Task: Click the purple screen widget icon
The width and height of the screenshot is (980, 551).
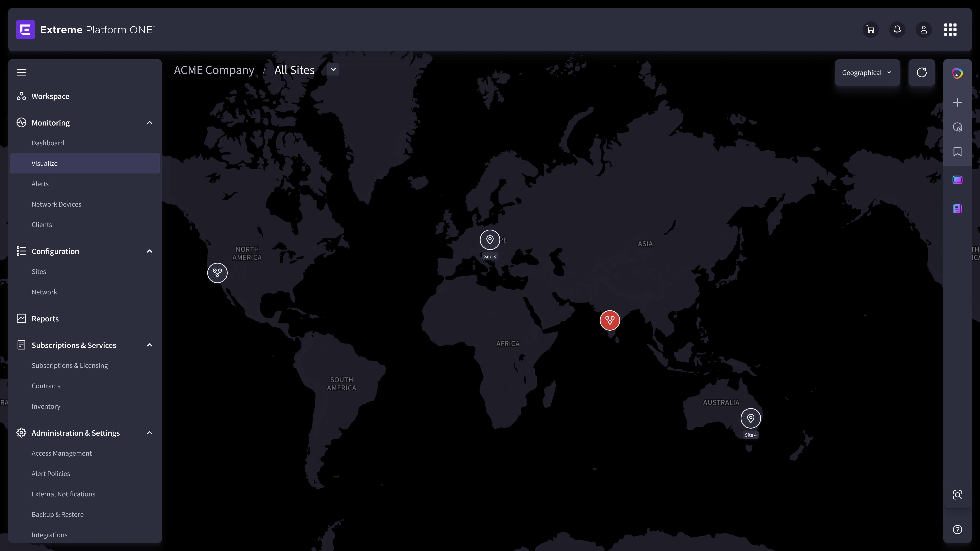Action: [957, 180]
